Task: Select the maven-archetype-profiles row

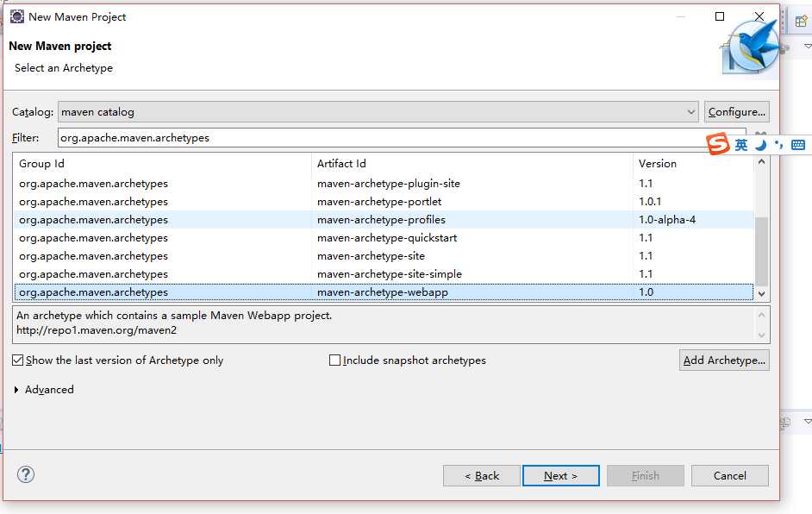Action: [x=384, y=220]
